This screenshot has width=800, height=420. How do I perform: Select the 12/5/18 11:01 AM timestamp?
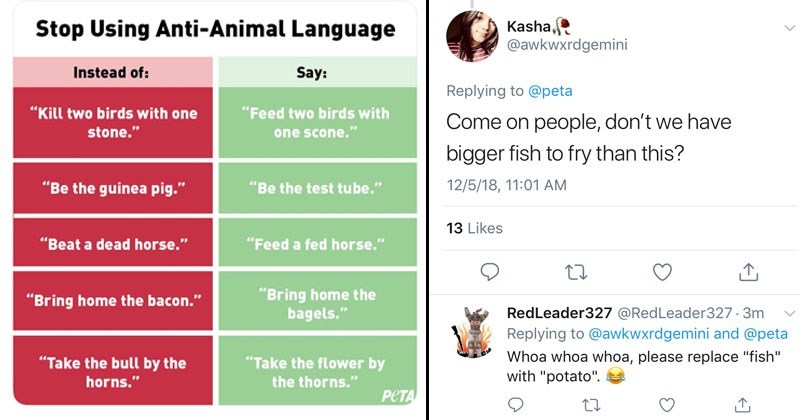[x=506, y=185]
